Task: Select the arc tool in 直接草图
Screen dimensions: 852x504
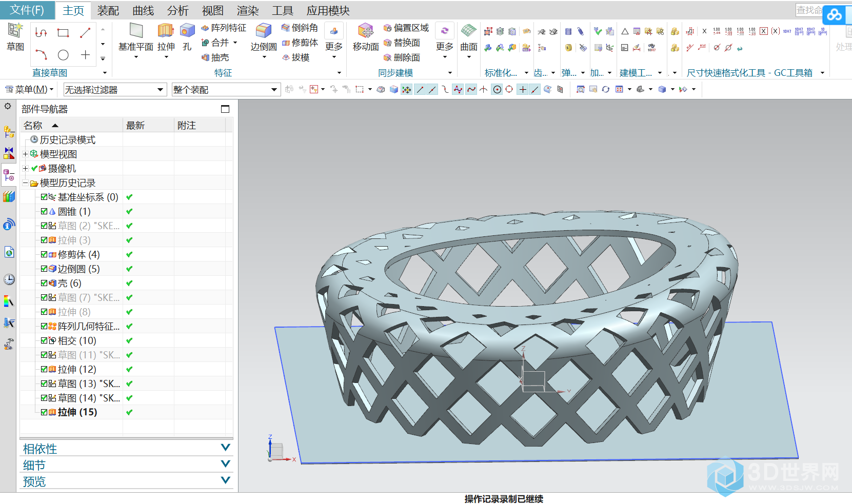Action: tap(41, 55)
